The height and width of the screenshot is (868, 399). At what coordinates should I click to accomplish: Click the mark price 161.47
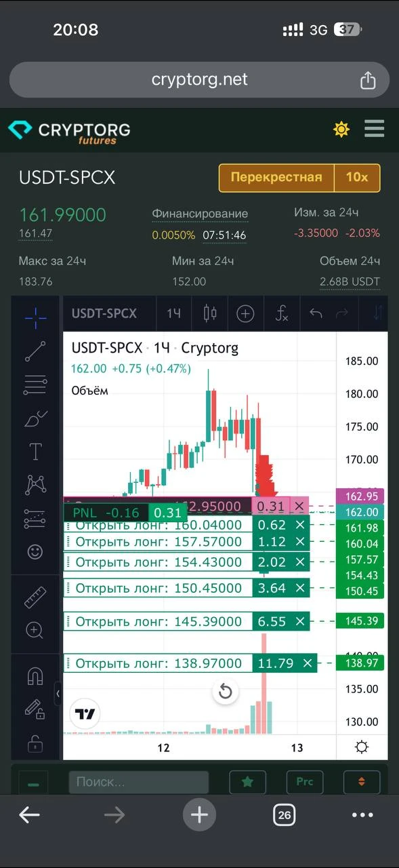coord(36,233)
